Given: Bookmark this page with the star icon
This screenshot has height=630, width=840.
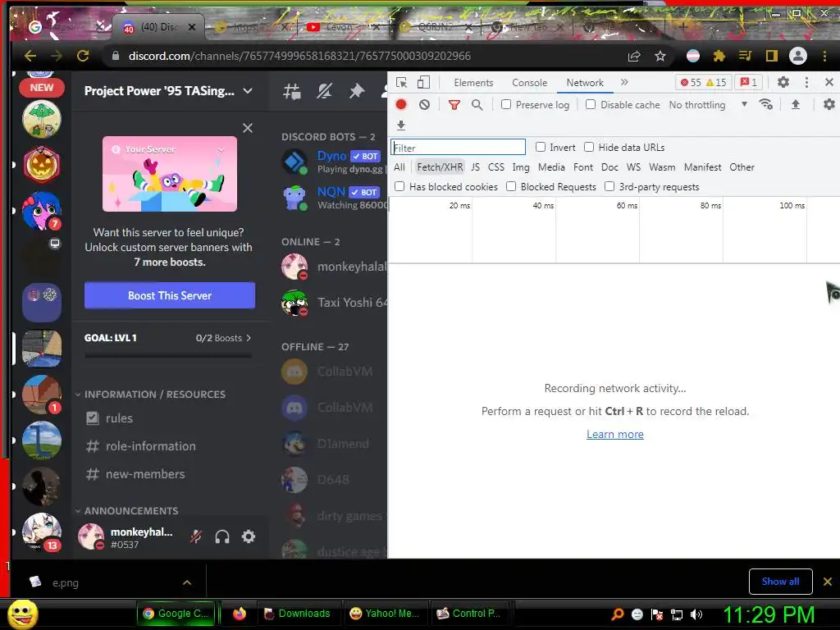Looking at the screenshot, I should 660,56.
